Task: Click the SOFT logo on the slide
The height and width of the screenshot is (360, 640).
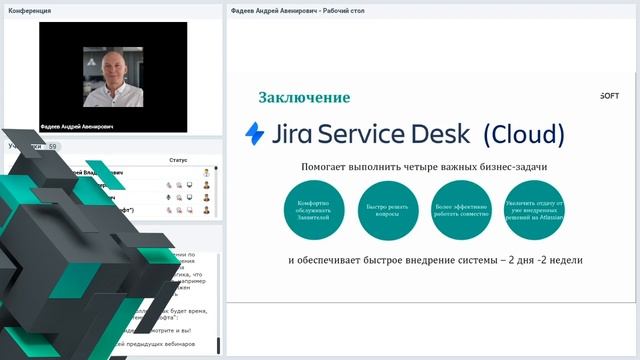Action: pos(610,96)
